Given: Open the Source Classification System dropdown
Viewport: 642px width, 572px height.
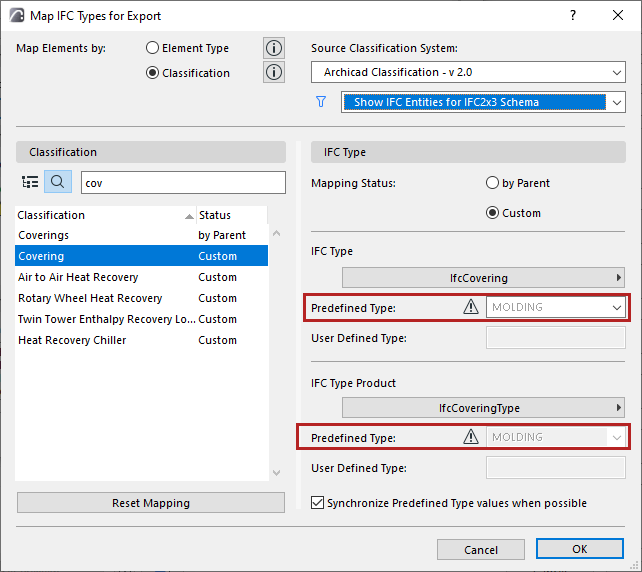Looking at the screenshot, I should tap(468, 73).
